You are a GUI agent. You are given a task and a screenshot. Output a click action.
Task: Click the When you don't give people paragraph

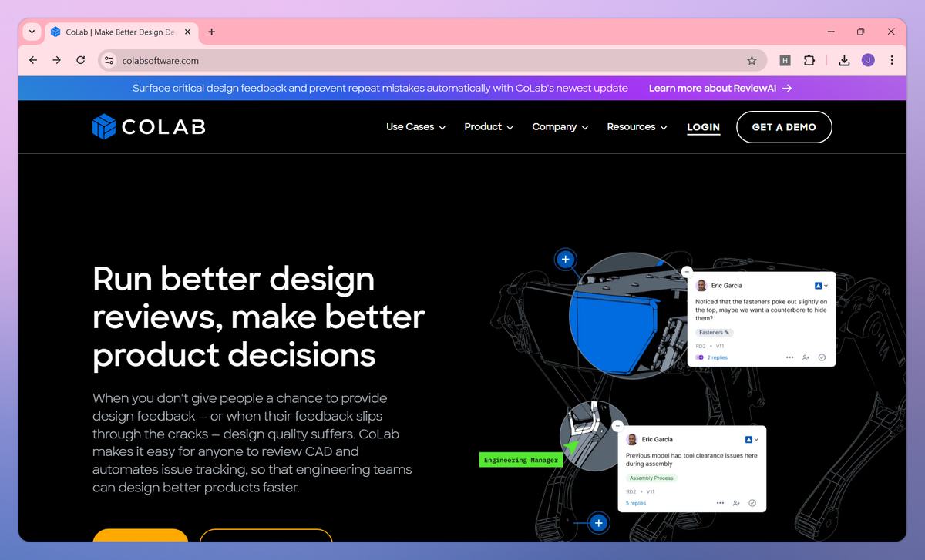click(x=252, y=443)
